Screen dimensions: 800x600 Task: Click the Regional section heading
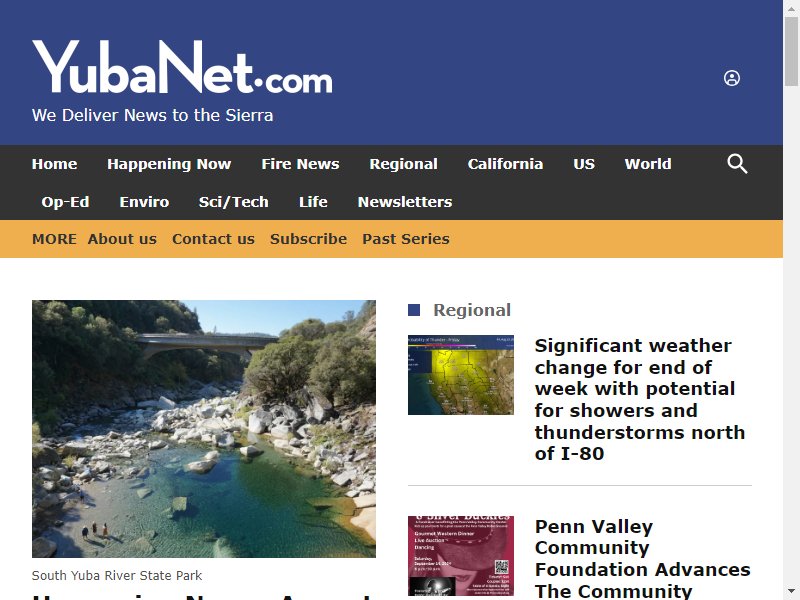(x=472, y=310)
